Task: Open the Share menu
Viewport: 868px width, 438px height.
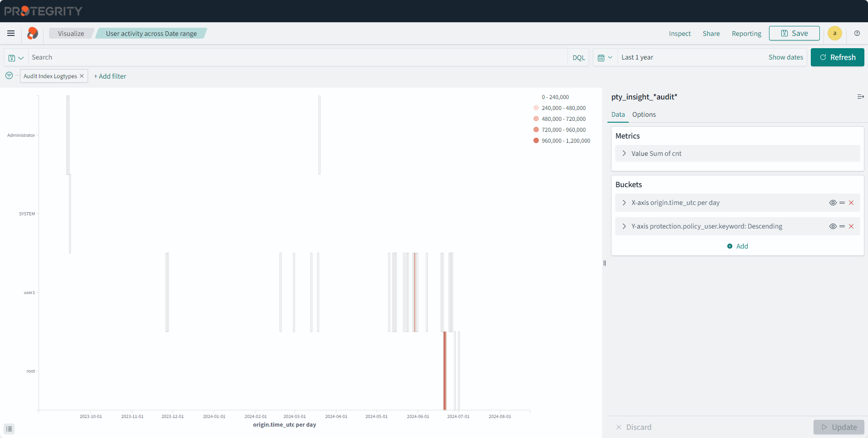Action: (711, 34)
